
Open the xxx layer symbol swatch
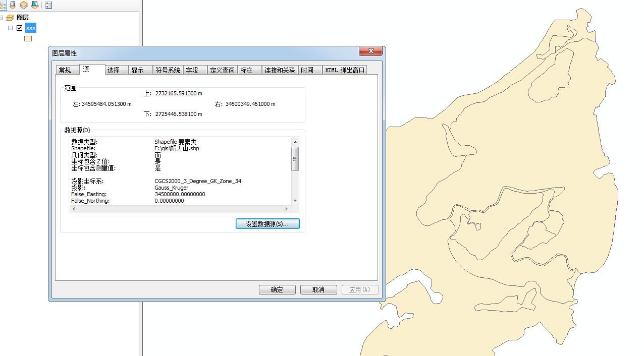[x=28, y=38]
